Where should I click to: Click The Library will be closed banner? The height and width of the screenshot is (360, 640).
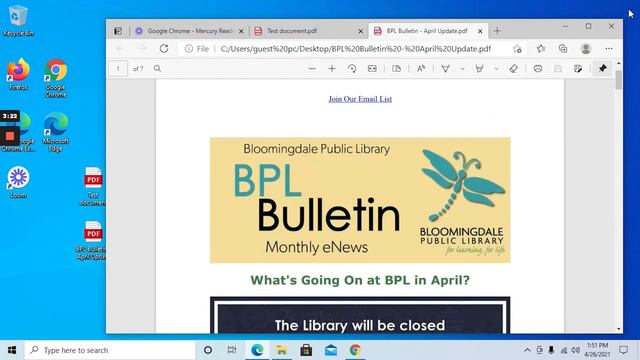(360, 315)
